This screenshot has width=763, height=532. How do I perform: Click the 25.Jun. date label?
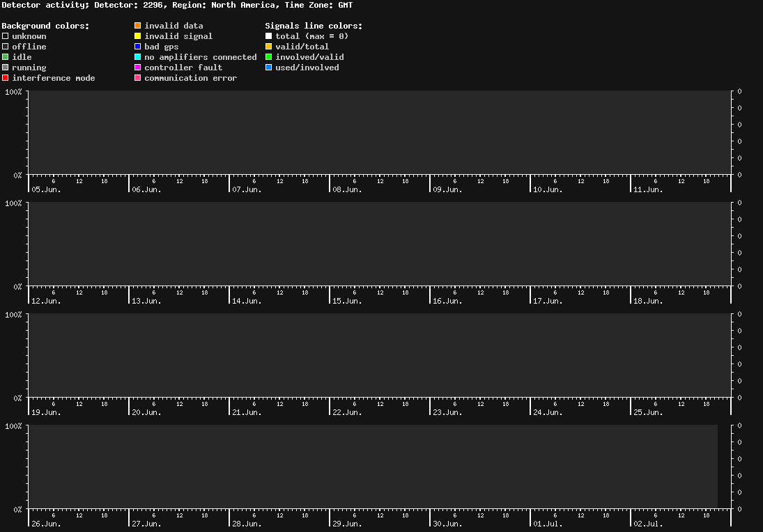648,412
